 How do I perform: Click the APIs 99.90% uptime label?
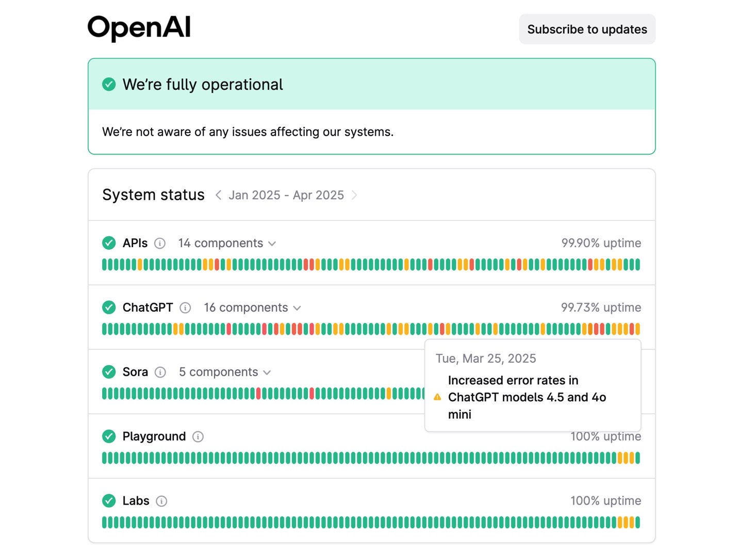(x=601, y=243)
